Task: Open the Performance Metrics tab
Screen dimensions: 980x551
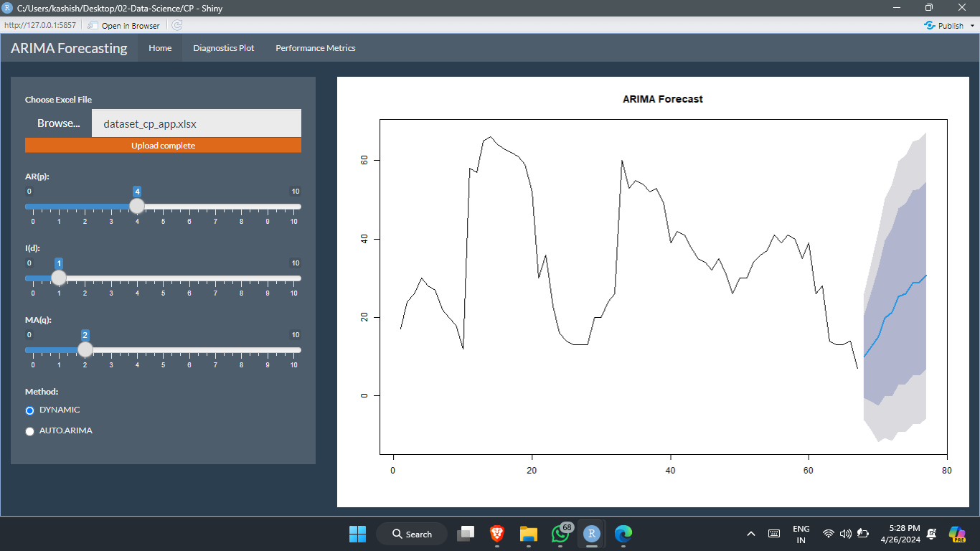Action: coord(316,48)
